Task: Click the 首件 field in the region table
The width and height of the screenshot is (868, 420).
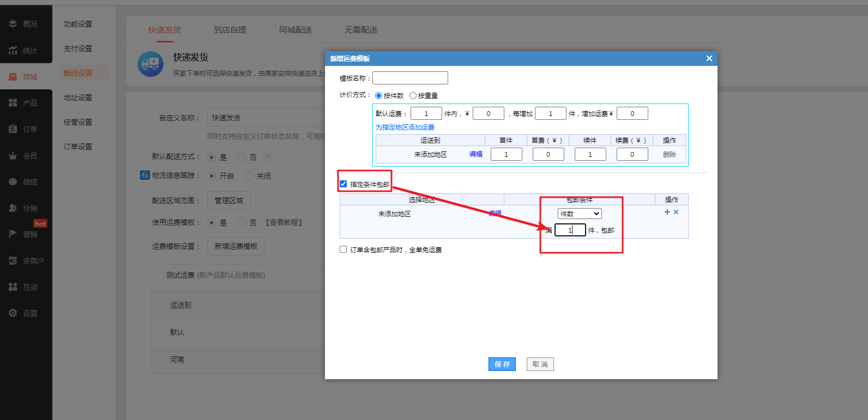Action: [x=507, y=154]
